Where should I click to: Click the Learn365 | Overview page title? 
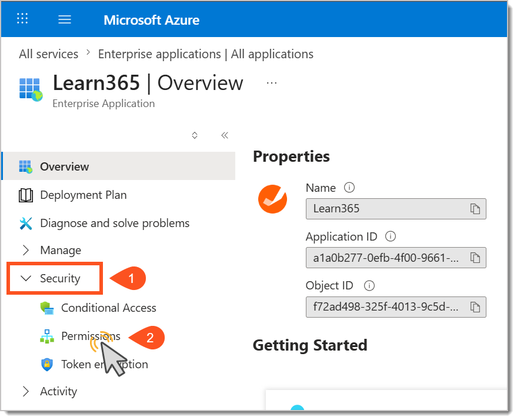point(148,83)
